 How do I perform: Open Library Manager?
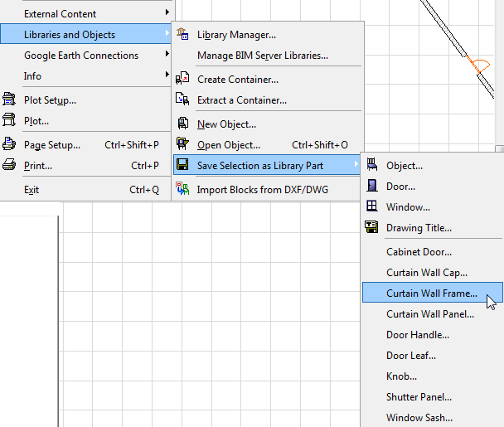(x=269, y=34)
